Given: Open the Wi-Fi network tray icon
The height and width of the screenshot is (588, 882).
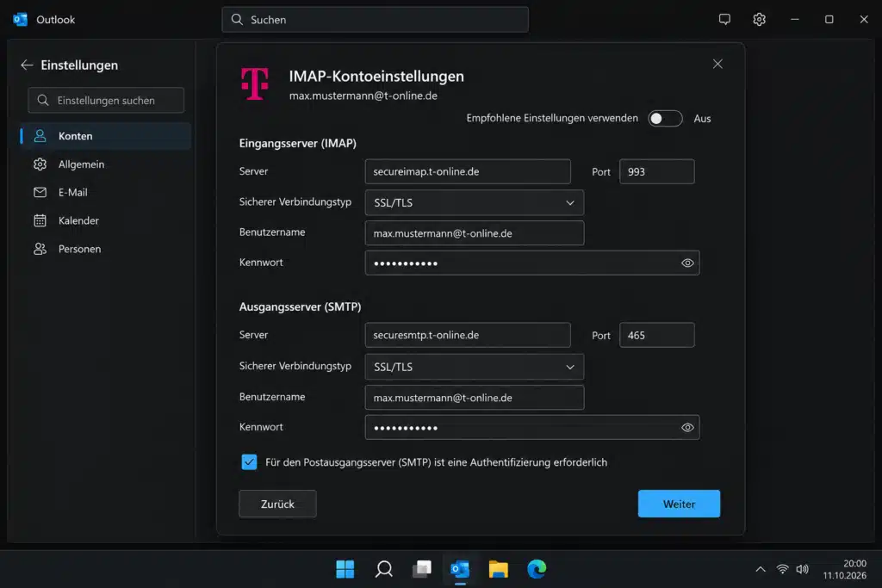Looking at the screenshot, I should pyautogui.click(x=782, y=569).
